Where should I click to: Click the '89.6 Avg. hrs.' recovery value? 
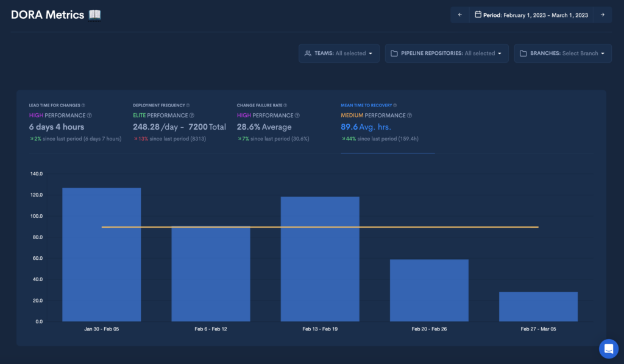pos(366,127)
